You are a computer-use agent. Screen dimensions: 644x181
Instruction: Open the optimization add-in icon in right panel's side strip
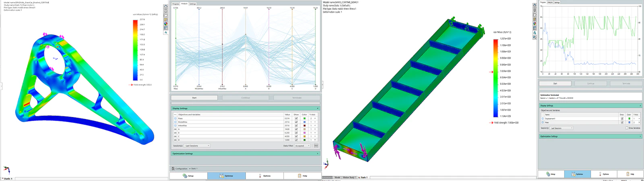tap(535, 33)
